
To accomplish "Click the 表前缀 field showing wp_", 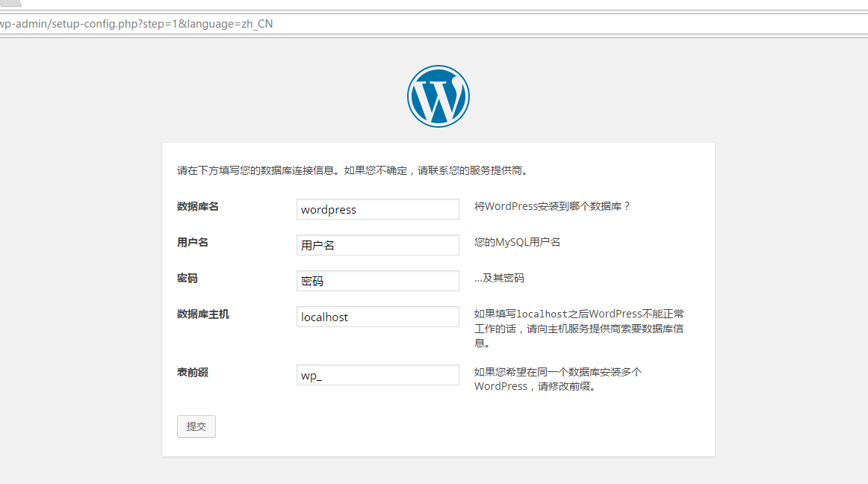I will [377, 375].
